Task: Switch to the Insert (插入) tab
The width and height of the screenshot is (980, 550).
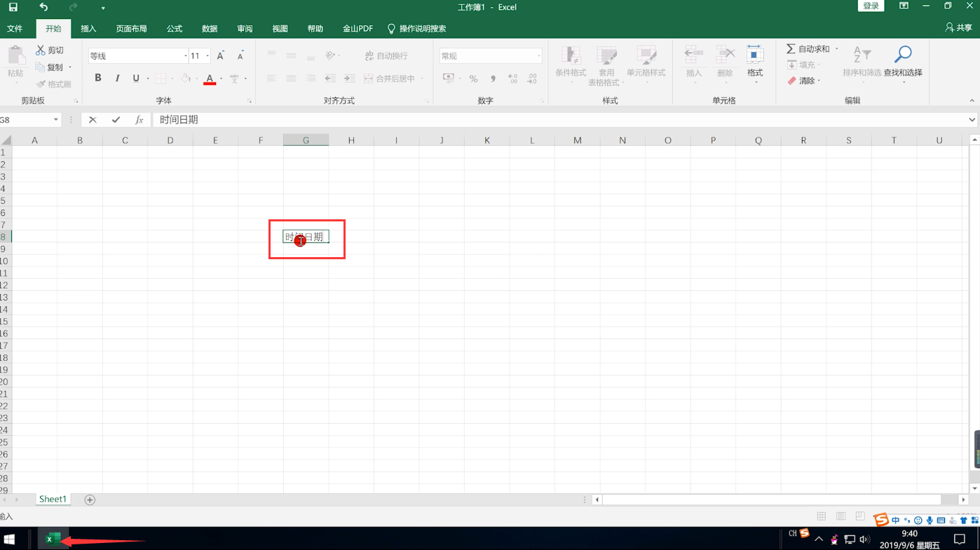Action: [88, 29]
